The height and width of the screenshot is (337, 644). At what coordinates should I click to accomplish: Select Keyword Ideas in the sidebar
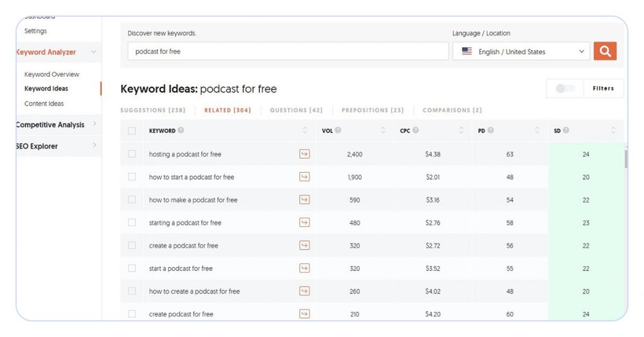(46, 88)
